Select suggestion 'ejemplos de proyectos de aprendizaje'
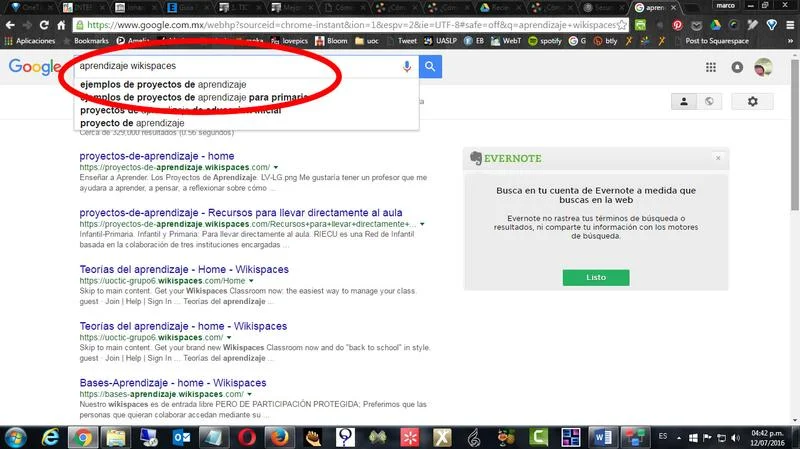Screen dimensions: 800x449 (163, 84)
